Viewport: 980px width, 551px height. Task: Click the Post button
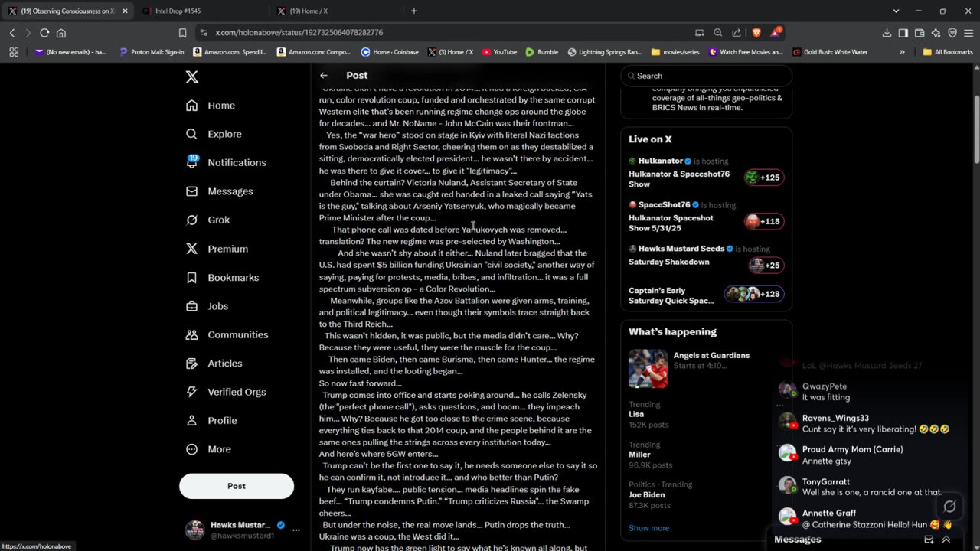pyautogui.click(x=237, y=486)
